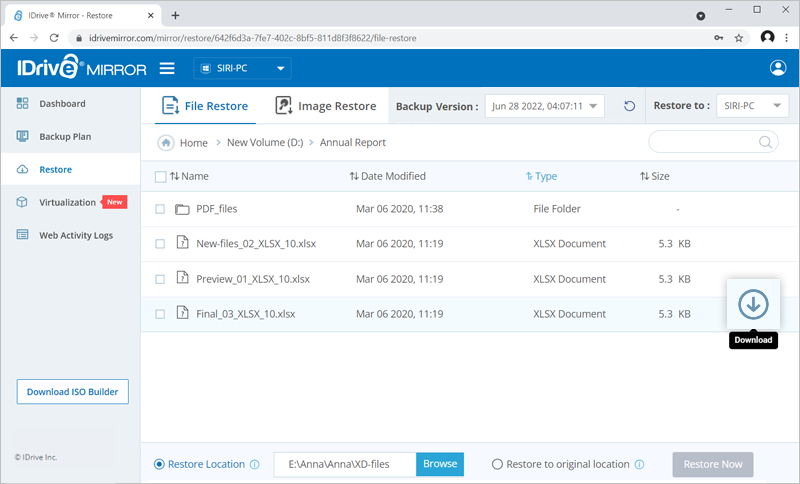Open the Backup Version dropdown
Image resolution: width=800 pixels, height=484 pixels.
[x=545, y=106]
